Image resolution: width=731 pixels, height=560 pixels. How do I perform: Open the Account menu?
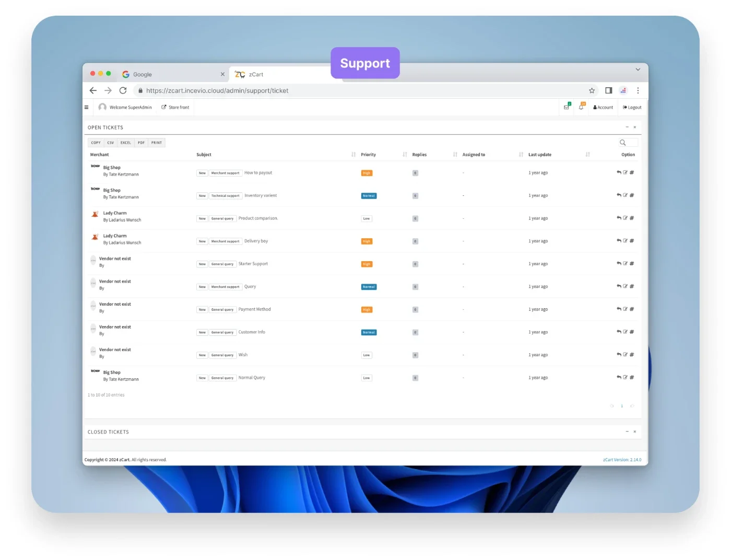tap(603, 107)
